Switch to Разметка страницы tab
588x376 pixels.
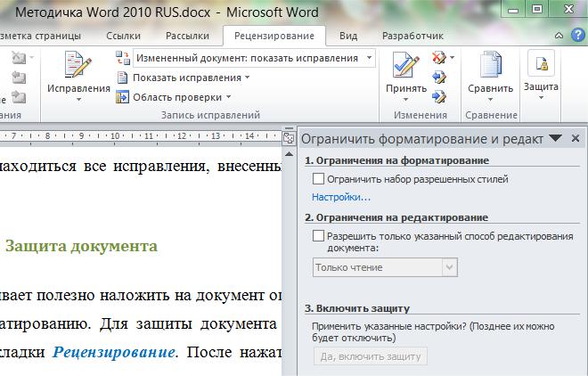(x=40, y=36)
